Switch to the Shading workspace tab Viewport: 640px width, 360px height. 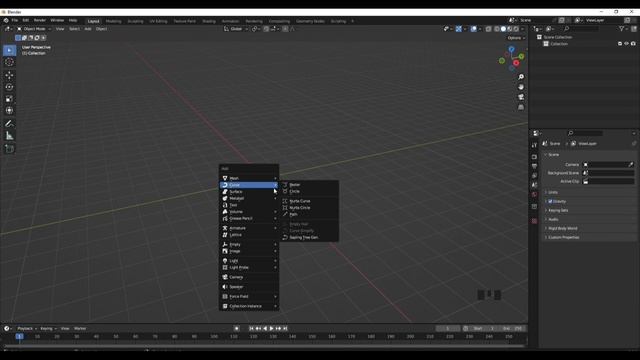(x=209, y=21)
